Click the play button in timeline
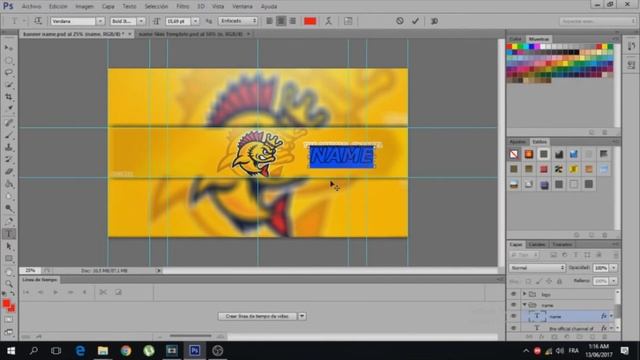640x360 pixels. click(55, 292)
